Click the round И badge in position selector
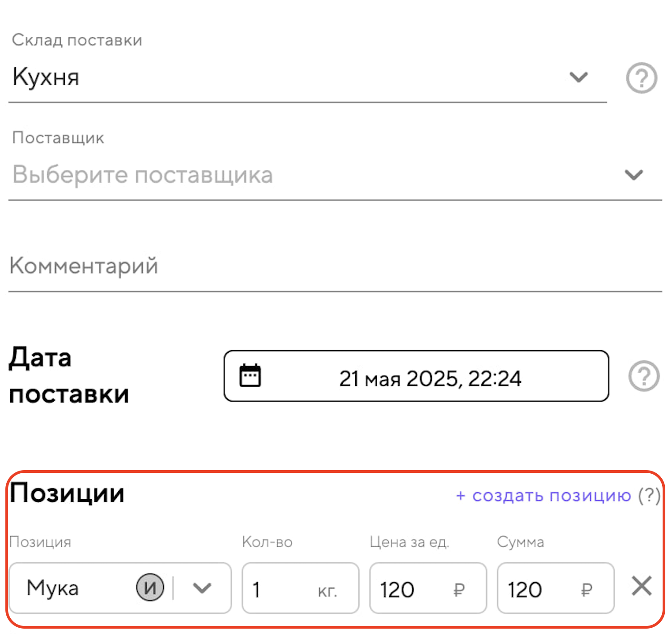 tap(150, 587)
